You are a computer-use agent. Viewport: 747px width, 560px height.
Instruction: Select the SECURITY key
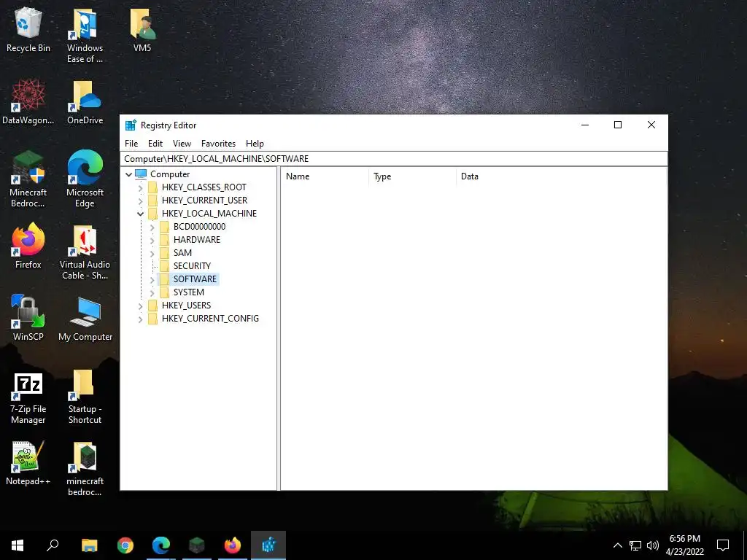[x=192, y=265]
